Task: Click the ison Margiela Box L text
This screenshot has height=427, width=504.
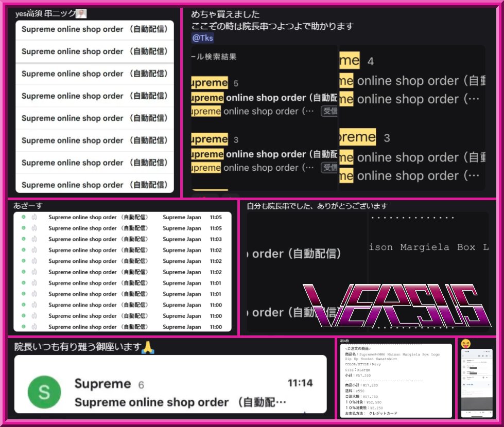Action: point(428,247)
